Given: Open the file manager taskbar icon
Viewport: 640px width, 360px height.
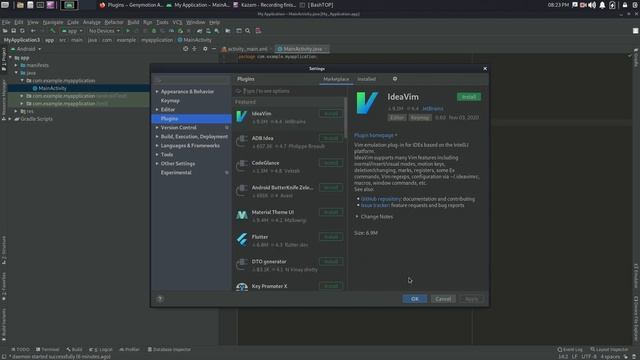Looking at the screenshot, I should [20, 5].
